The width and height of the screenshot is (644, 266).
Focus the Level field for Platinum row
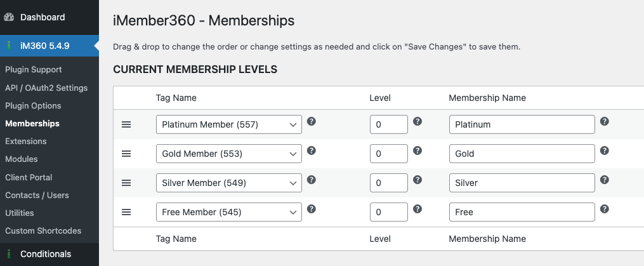coord(388,124)
